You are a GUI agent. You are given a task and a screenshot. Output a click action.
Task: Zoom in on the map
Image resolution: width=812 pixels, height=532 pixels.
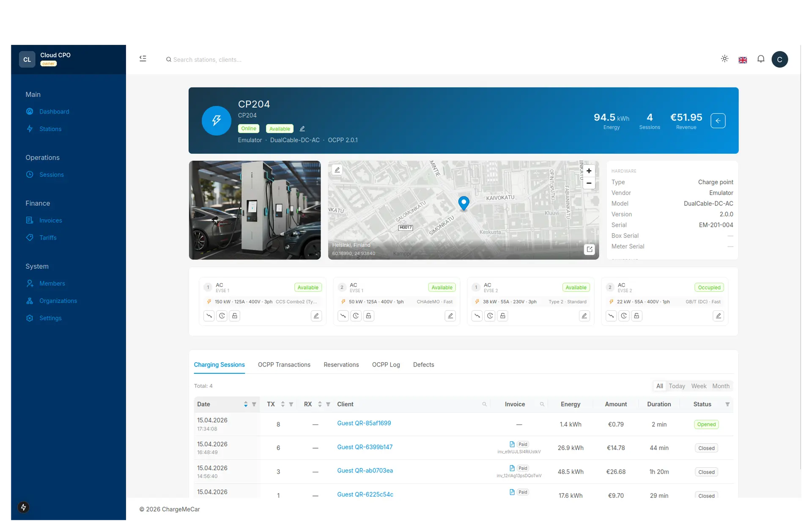tap(589, 171)
